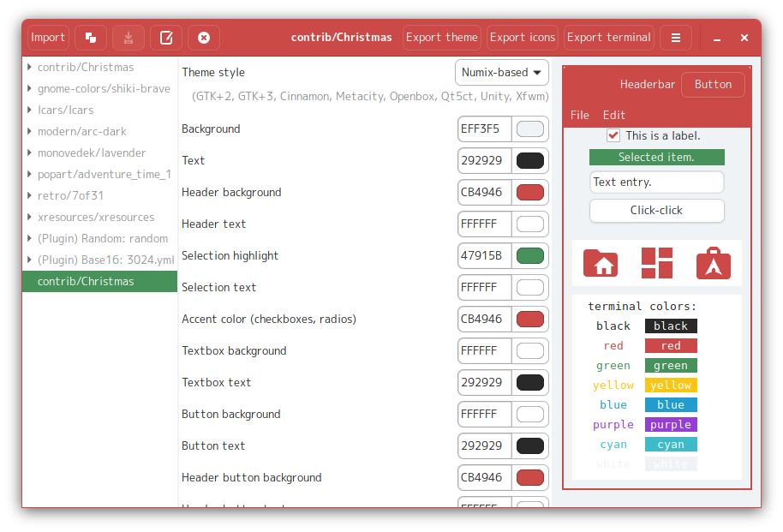Duplicate the current theme

pos(90,37)
